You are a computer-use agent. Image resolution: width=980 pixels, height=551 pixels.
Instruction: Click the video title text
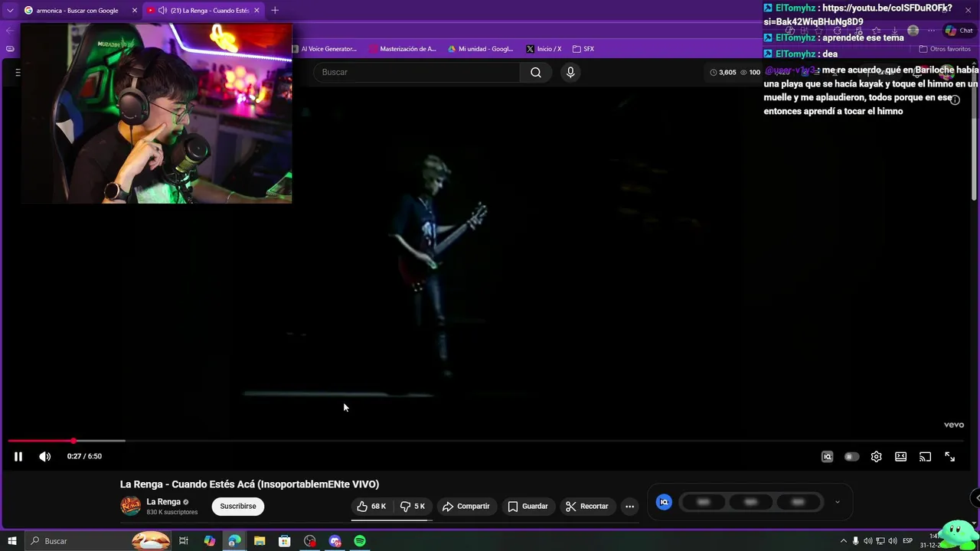point(250,484)
